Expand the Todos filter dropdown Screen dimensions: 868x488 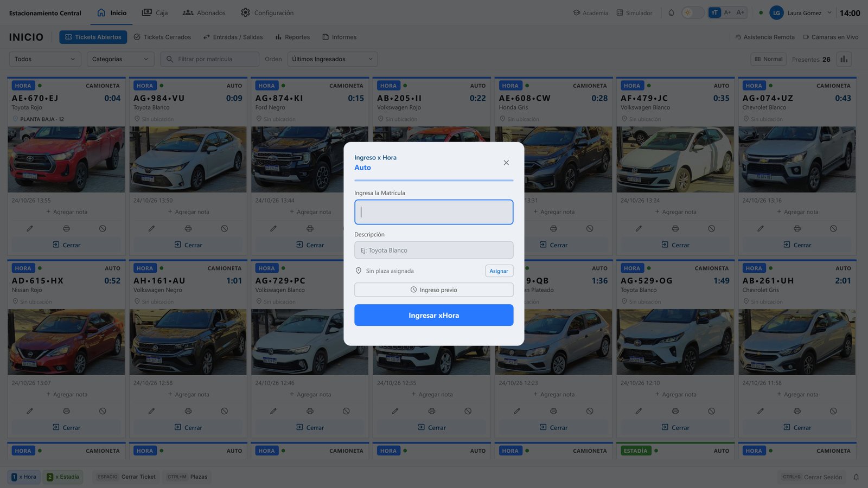45,59
